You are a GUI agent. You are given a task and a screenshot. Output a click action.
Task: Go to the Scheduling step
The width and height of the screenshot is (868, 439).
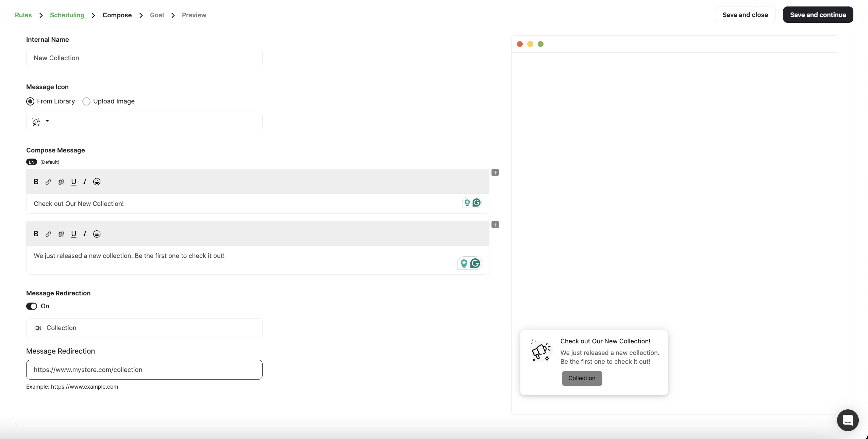point(67,15)
